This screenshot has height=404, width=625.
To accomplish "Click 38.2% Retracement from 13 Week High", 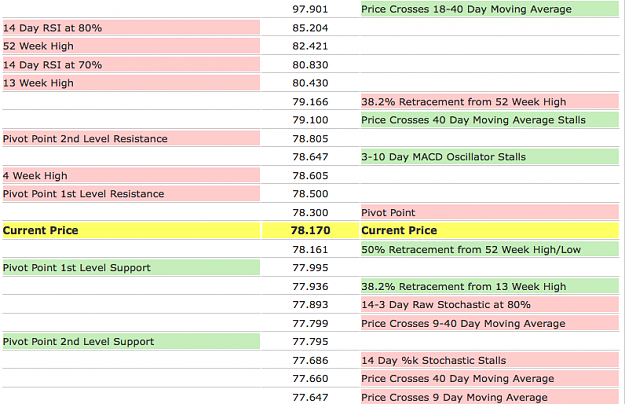I will tap(464, 286).
